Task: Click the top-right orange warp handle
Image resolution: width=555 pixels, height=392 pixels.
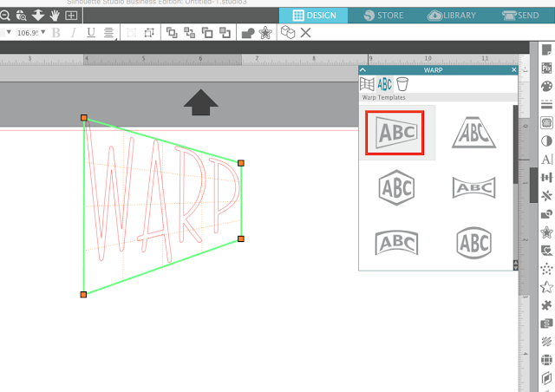Action: coord(241,163)
